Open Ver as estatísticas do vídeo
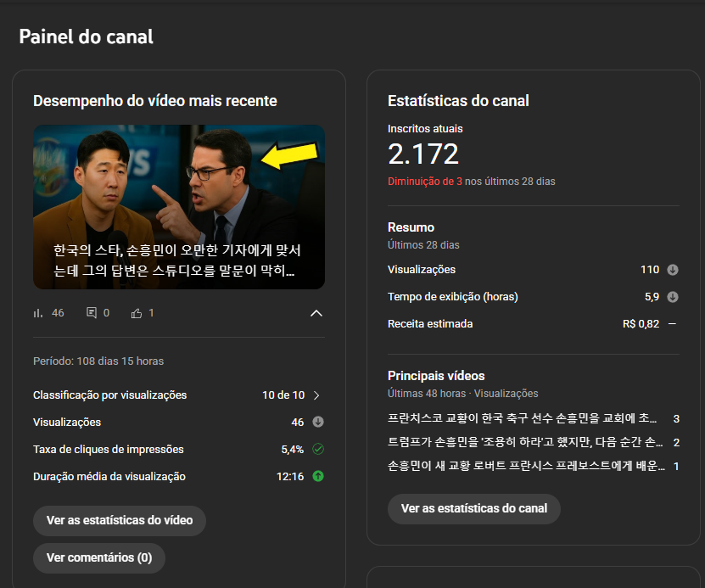The width and height of the screenshot is (705, 588). tap(120, 521)
